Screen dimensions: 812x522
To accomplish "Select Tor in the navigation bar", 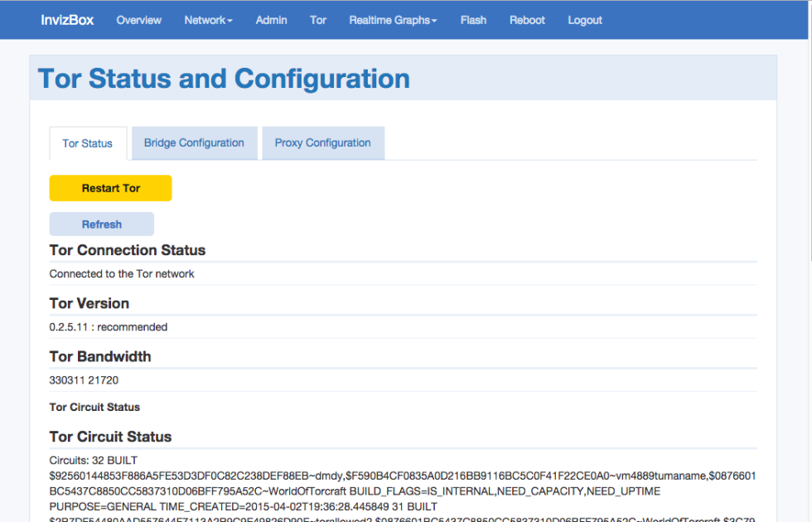I will pyautogui.click(x=318, y=20).
